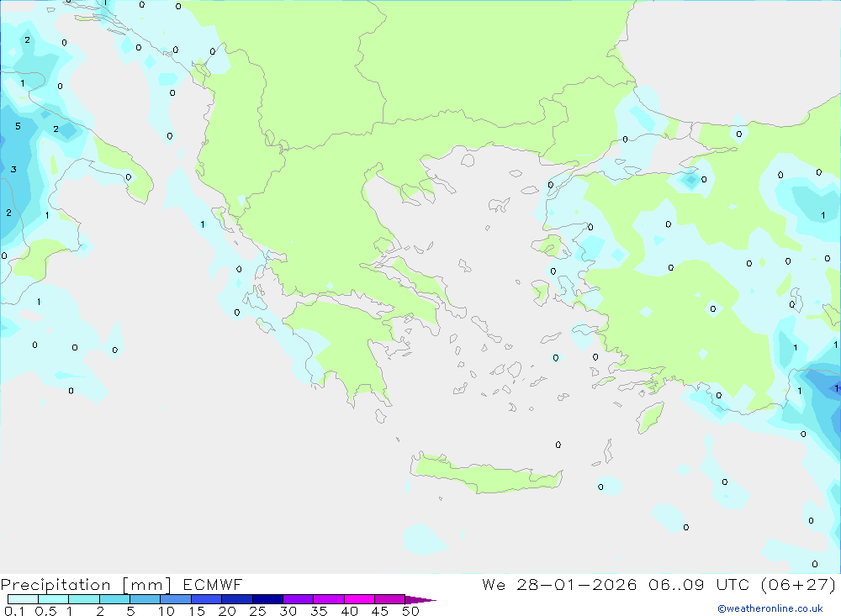Click the '50' legend scale label

[x=410, y=611]
